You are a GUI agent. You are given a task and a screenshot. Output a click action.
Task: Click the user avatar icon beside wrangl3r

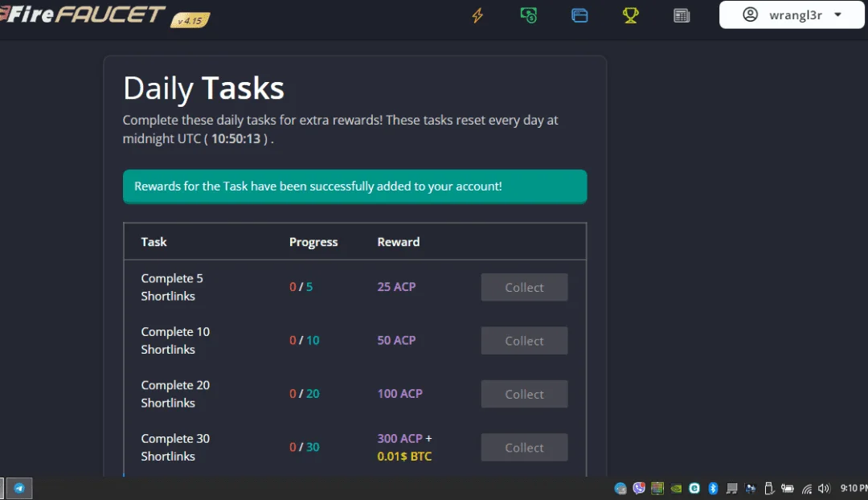click(x=750, y=14)
